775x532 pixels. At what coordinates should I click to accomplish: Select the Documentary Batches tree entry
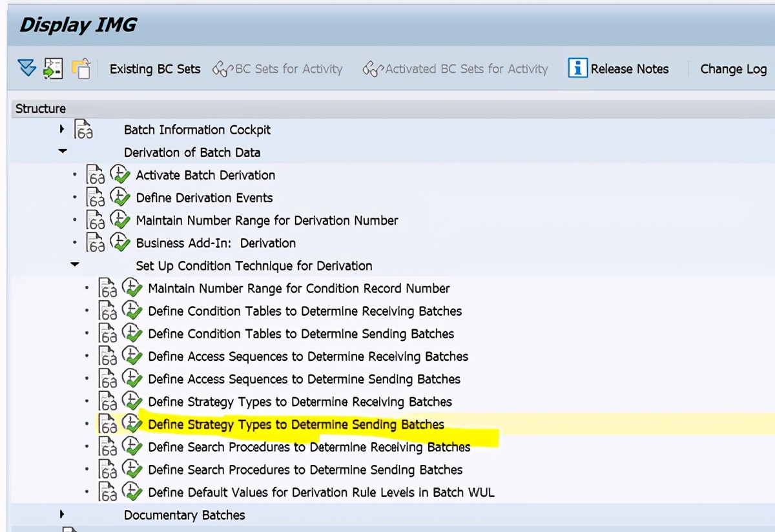click(186, 515)
